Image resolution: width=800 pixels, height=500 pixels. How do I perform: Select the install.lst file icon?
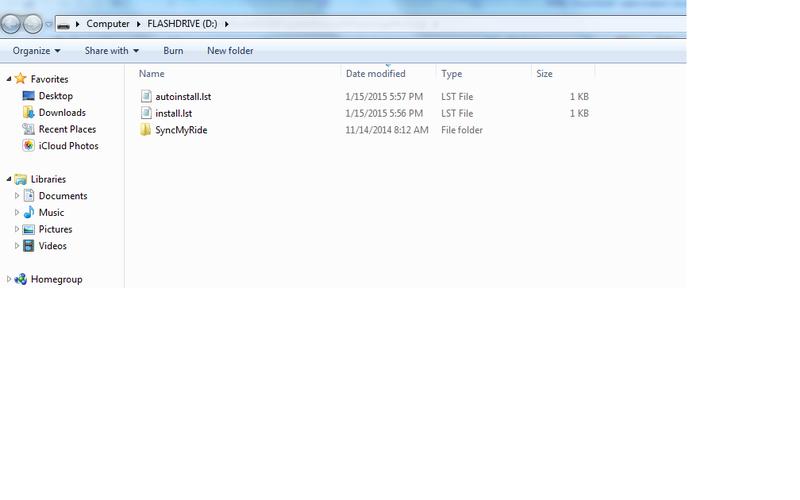click(x=146, y=113)
